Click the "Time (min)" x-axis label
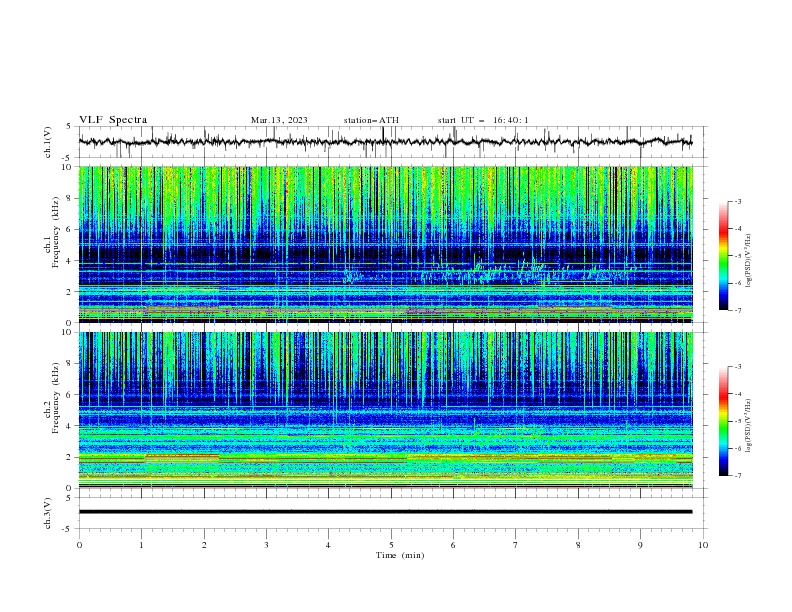 tap(400, 555)
